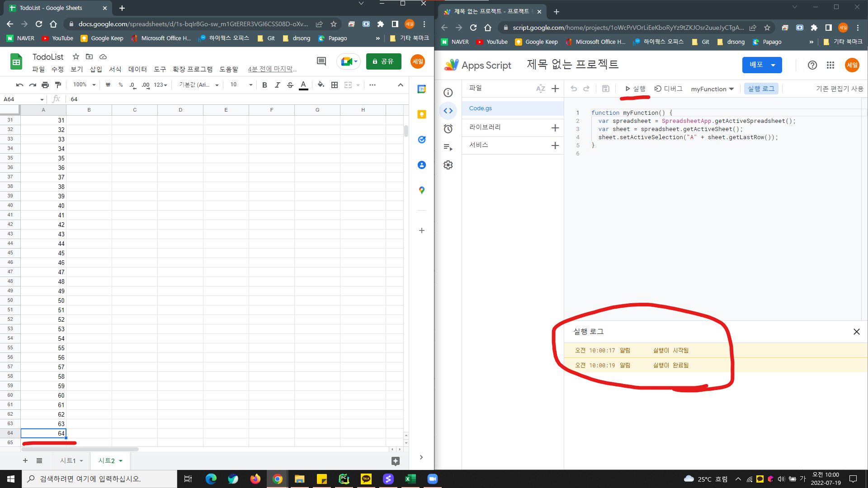
Task: Open Executions list icon in sidebar
Action: point(448,147)
